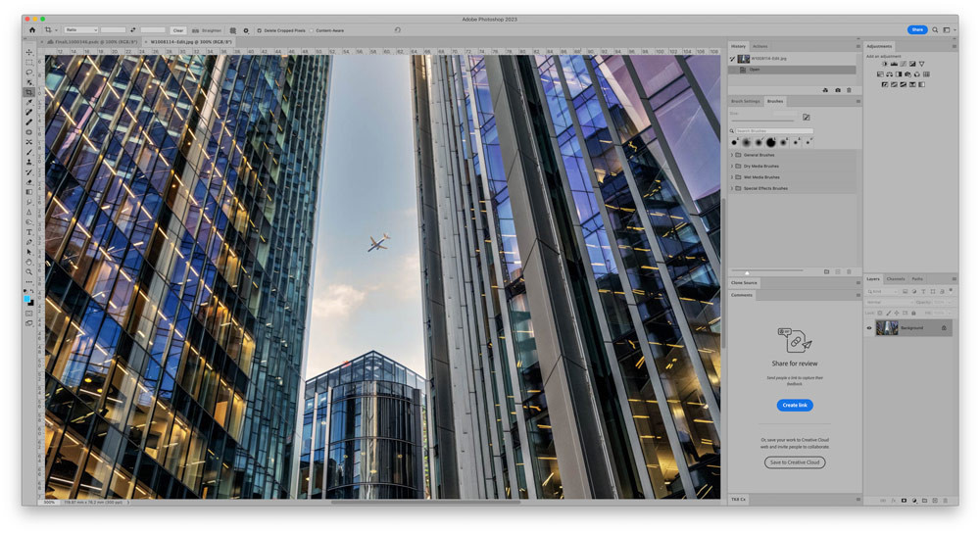The image size is (980, 534).
Task: Click the Create link button
Action: [x=795, y=406]
